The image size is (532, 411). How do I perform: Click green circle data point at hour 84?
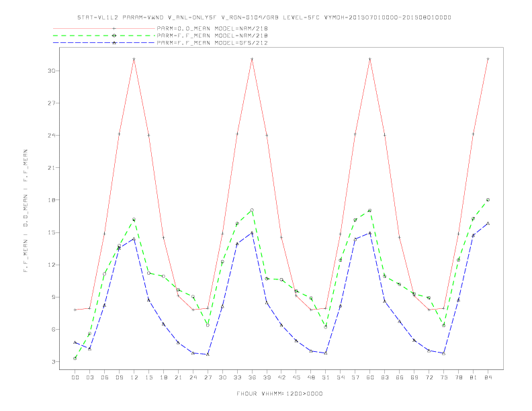[x=488, y=200]
